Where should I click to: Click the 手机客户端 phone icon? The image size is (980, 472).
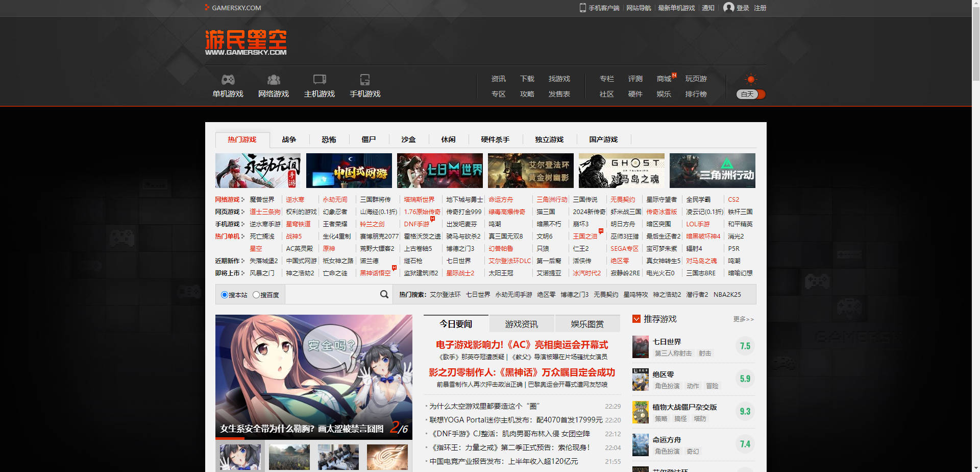(x=582, y=8)
